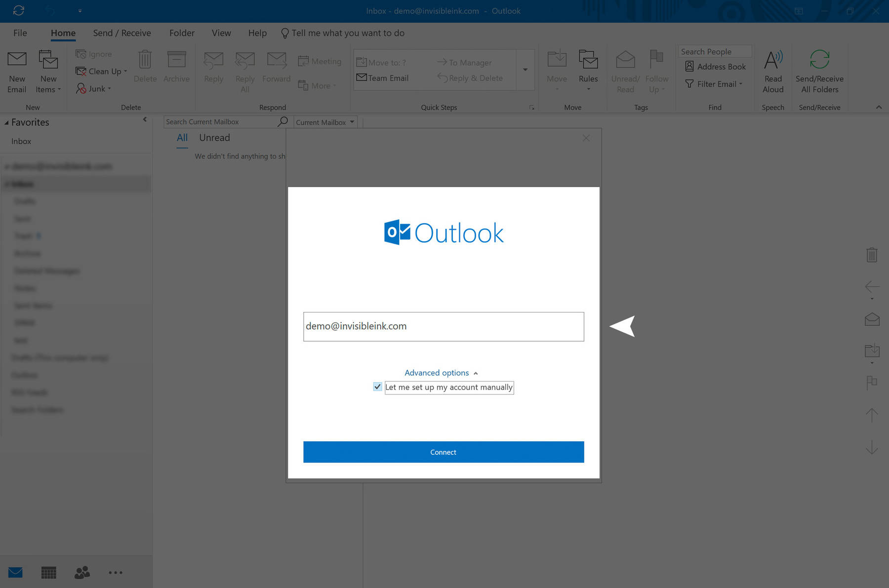Open the Follow Up flag menu
The width and height of the screenshot is (889, 588).
[656, 72]
